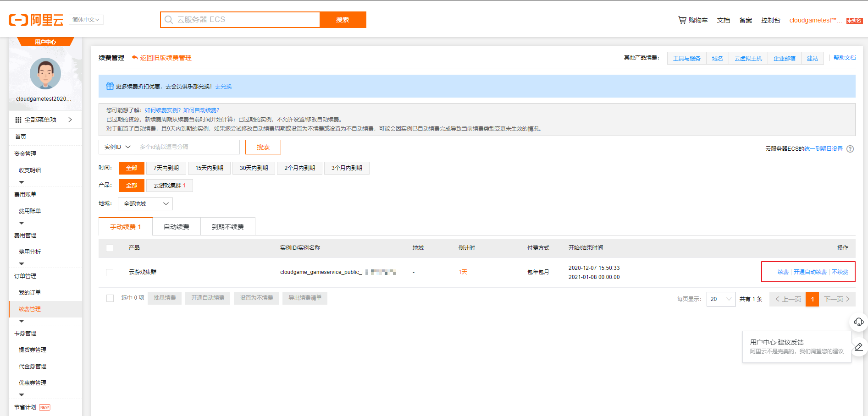868x416 pixels.
Task: Filter by 30天内到期
Action: click(254, 168)
